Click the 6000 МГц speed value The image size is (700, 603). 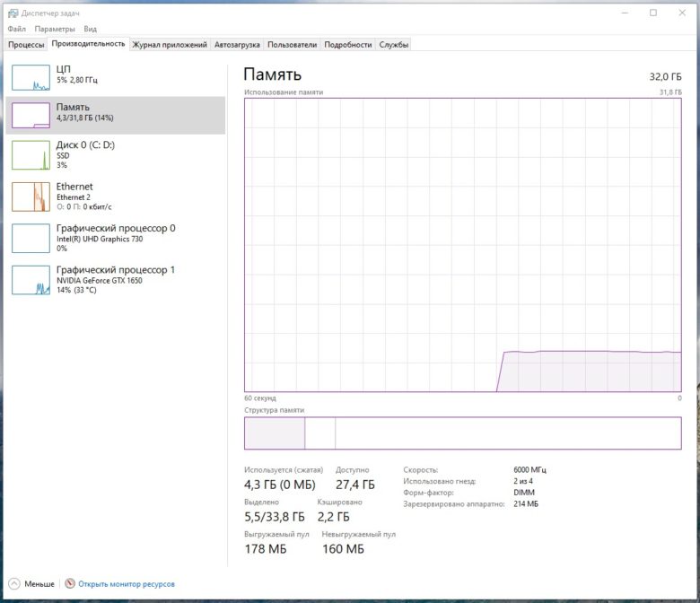pos(529,470)
